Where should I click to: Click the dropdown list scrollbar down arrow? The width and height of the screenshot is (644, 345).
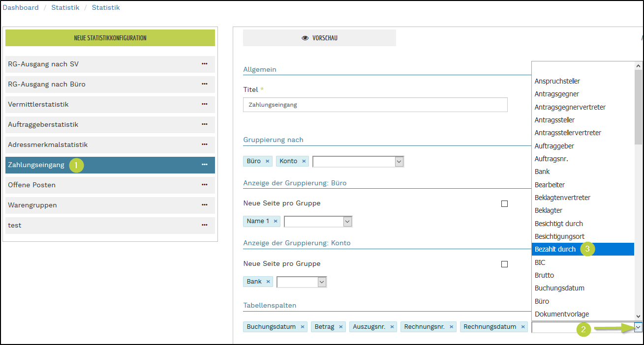(639, 316)
